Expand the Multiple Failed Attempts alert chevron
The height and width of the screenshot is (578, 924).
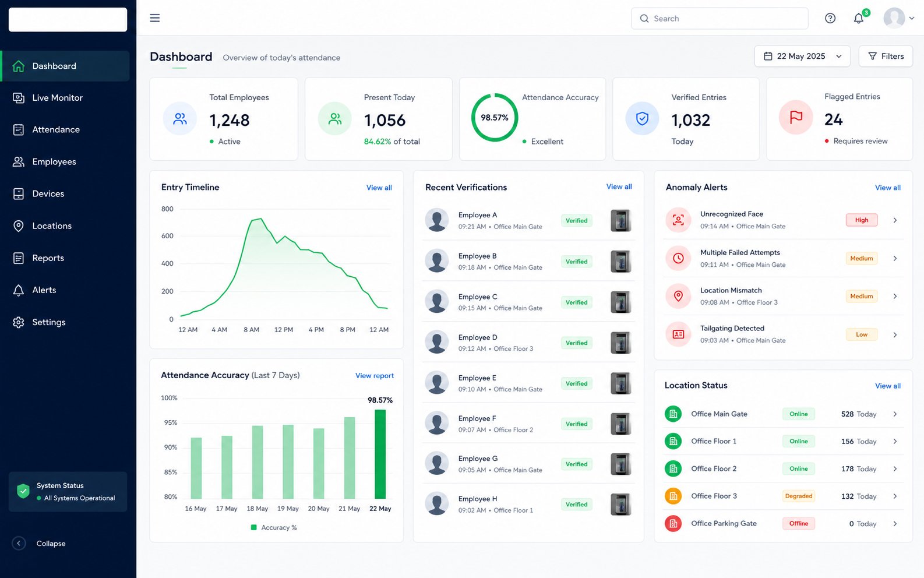click(895, 258)
